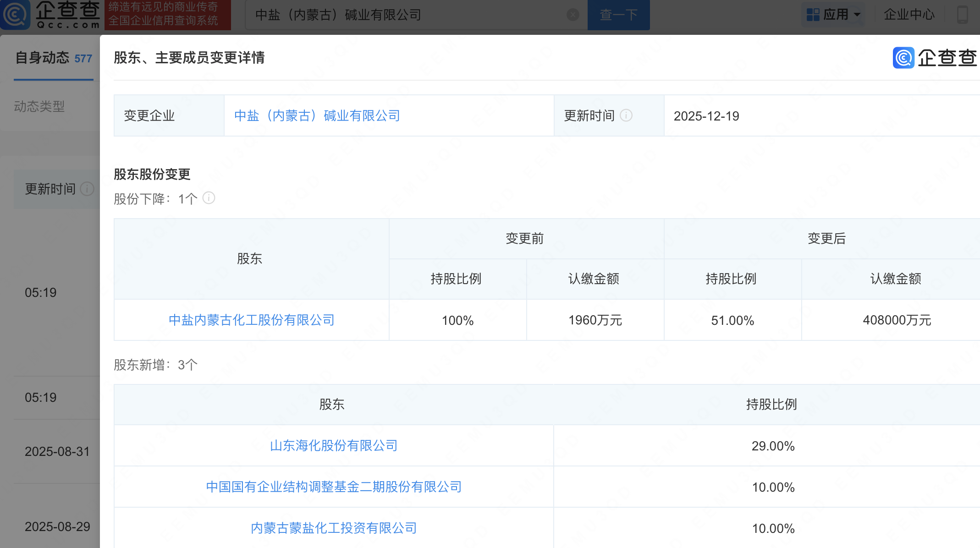Open the 动态类型 filter
The height and width of the screenshot is (548, 980).
click(39, 106)
